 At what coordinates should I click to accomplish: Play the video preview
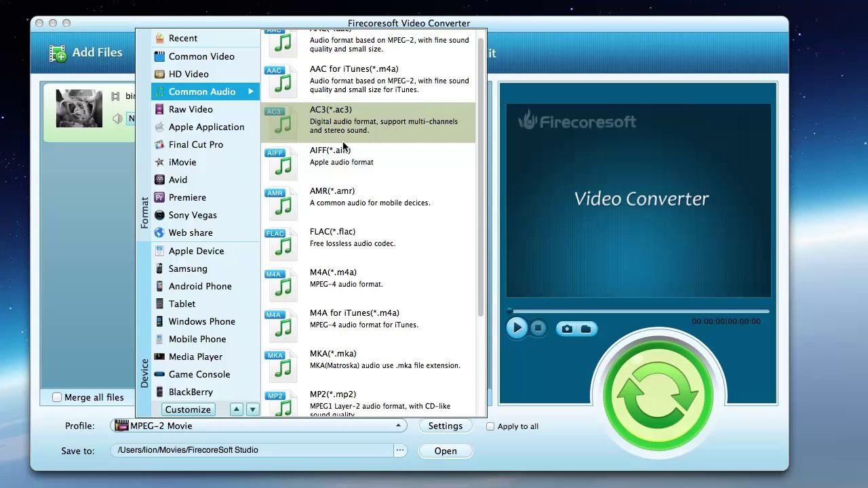[x=517, y=329]
